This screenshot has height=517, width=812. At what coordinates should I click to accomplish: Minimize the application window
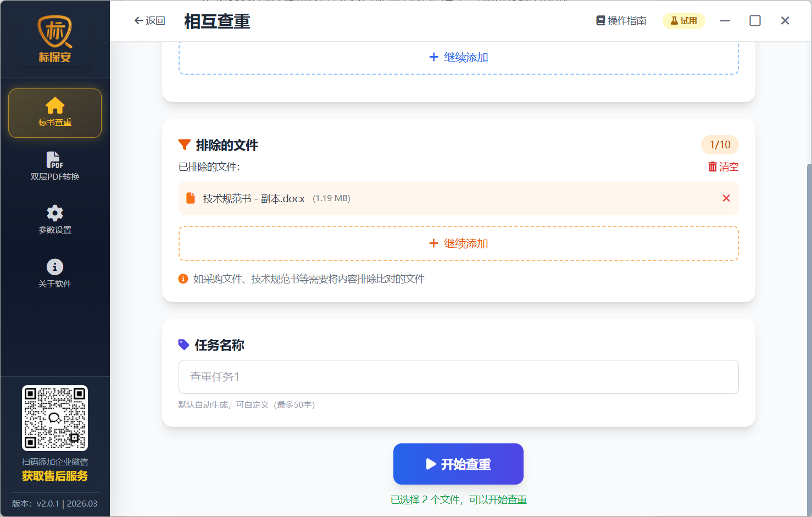[725, 21]
